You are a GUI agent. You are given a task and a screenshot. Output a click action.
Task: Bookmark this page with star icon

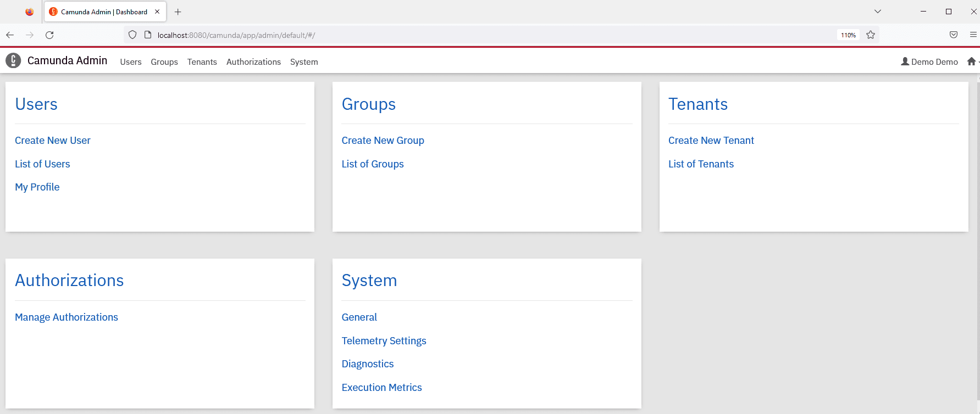point(871,35)
